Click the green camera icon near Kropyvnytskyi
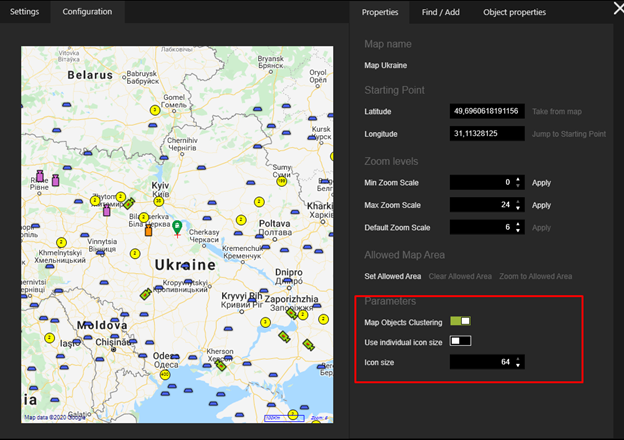The image size is (624, 440). tap(146, 294)
